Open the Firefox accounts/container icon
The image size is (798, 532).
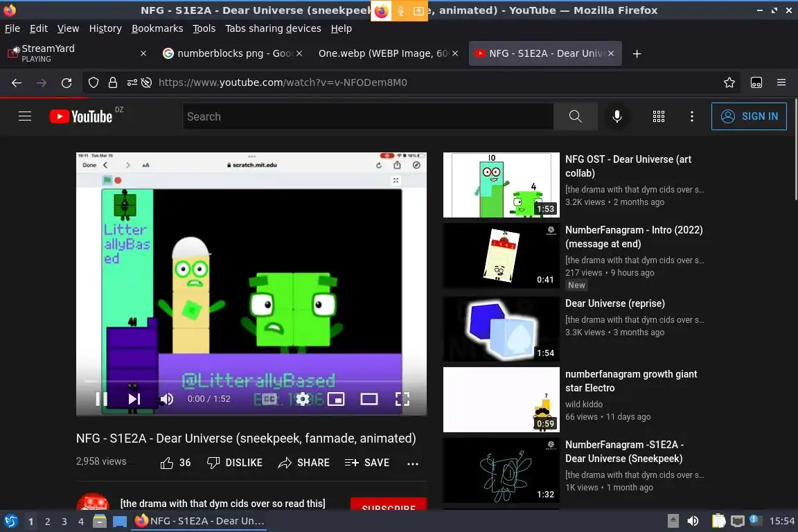tap(756, 82)
